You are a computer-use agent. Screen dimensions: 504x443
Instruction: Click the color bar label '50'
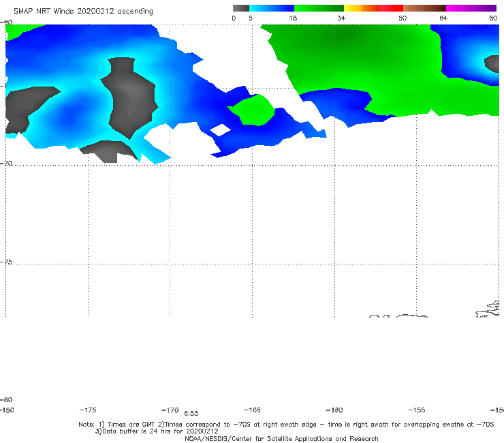coord(403,18)
